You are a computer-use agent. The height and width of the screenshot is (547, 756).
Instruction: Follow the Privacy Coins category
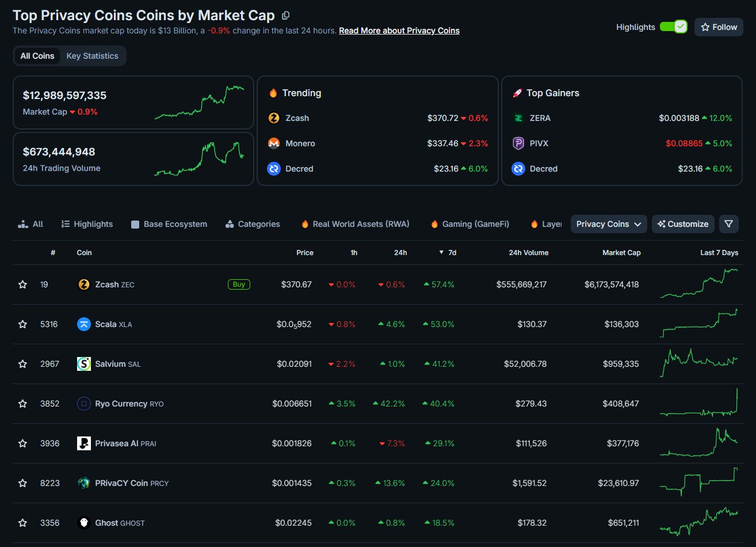pyautogui.click(x=719, y=27)
